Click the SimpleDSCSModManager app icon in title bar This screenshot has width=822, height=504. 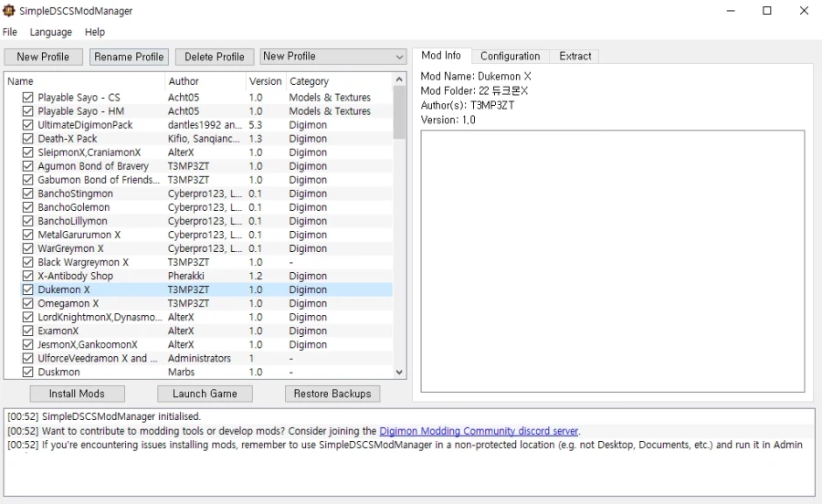pos(9,11)
